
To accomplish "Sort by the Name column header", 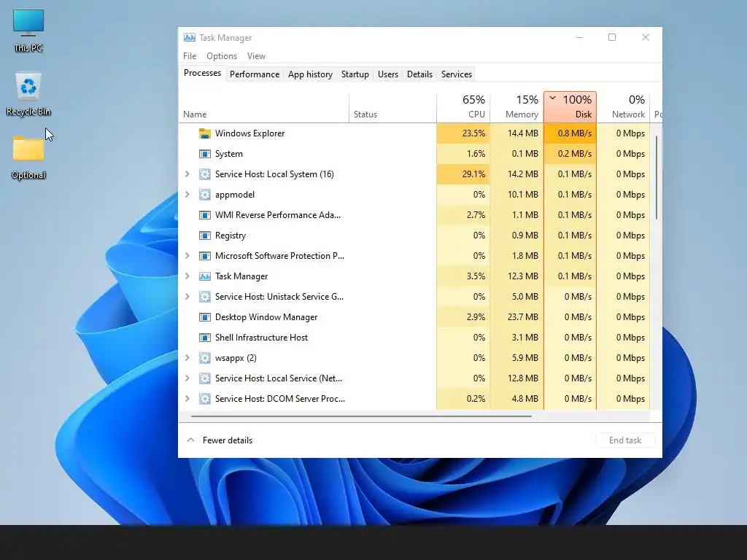I will point(263,107).
